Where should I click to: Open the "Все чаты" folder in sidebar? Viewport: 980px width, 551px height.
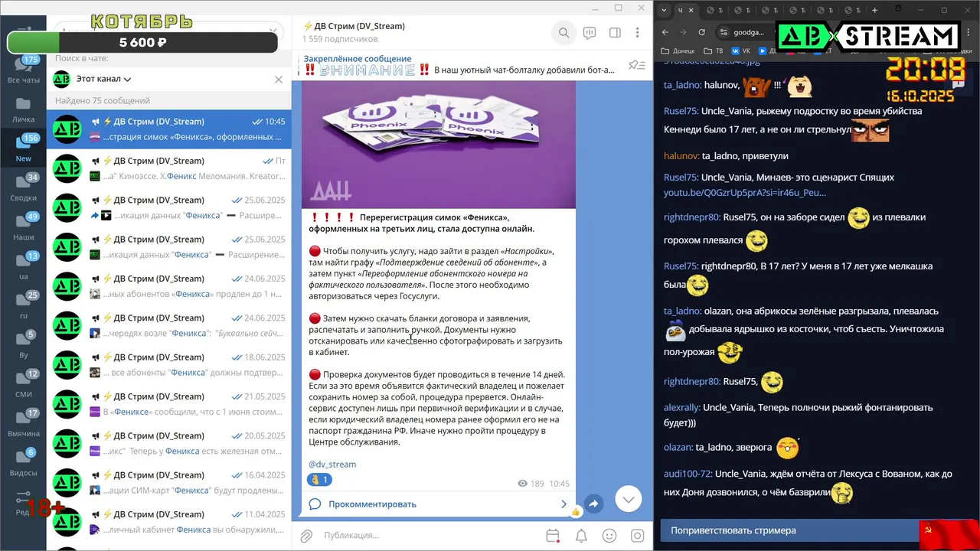point(24,70)
